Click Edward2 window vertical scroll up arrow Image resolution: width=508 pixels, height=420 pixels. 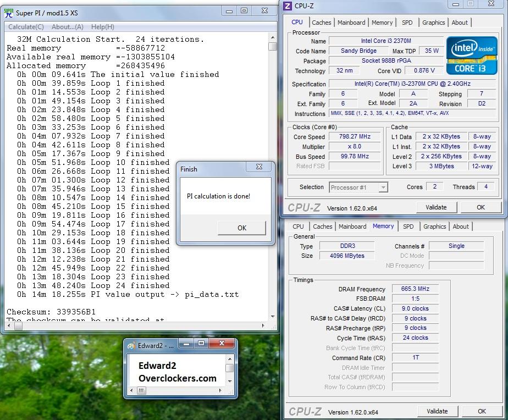[x=230, y=359]
